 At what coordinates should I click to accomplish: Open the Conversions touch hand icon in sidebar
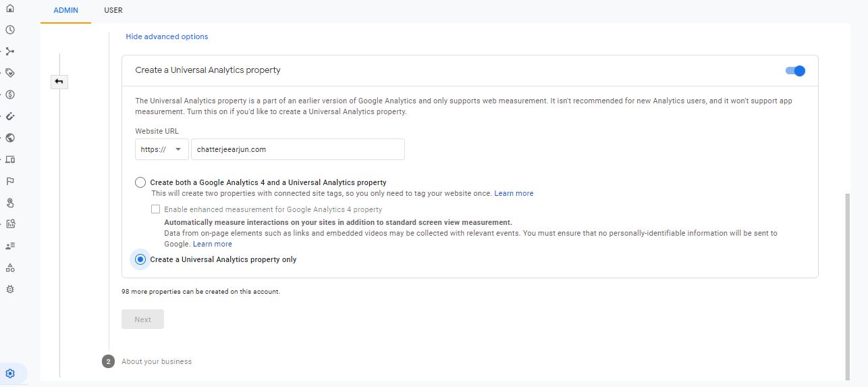10,203
